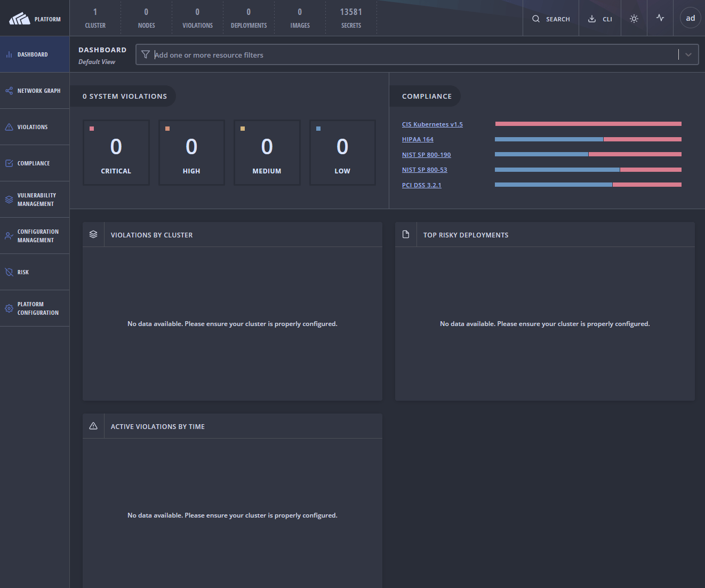The height and width of the screenshot is (588, 705).
Task: Open the Compliance sidebar section
Action: point(35,163)
